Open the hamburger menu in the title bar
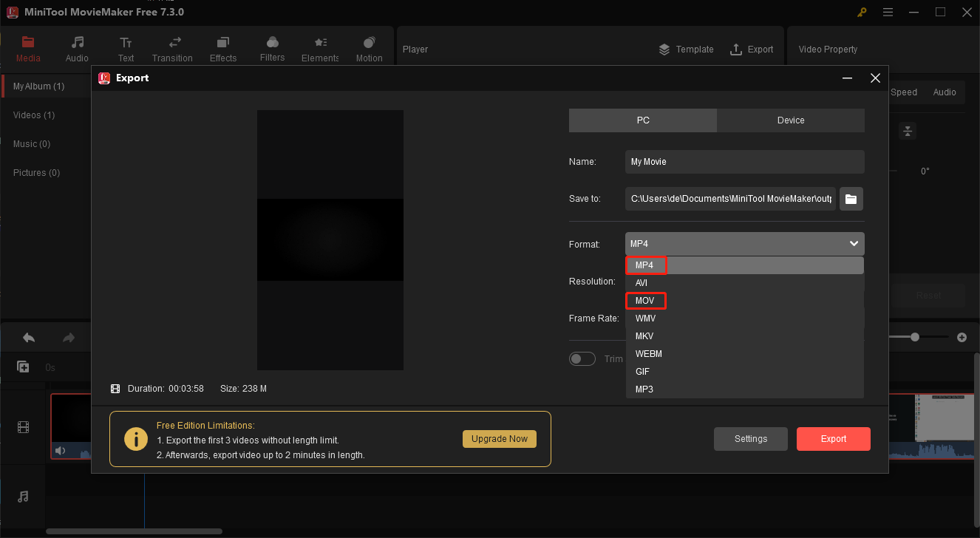Screen dimensions: 980x538 tap(888, 12)
